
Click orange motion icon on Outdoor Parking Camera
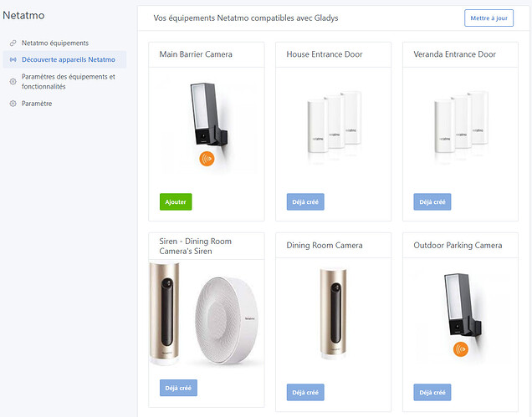[x=459, y=348]
